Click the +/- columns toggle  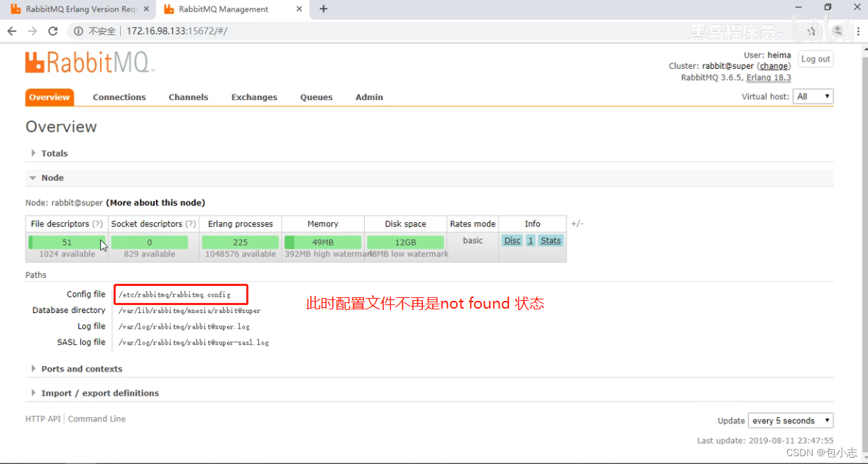pyautogui.click(x=577, y=224)
